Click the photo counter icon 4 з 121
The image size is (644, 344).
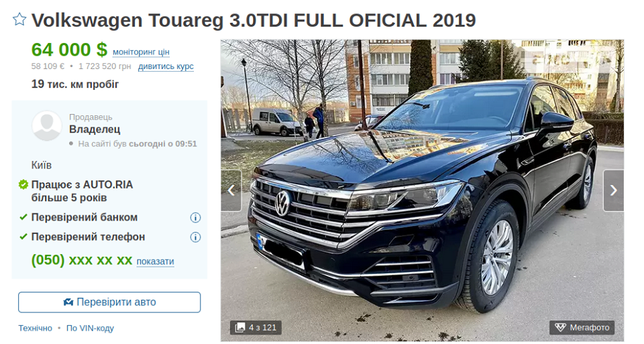coord(240,327)
